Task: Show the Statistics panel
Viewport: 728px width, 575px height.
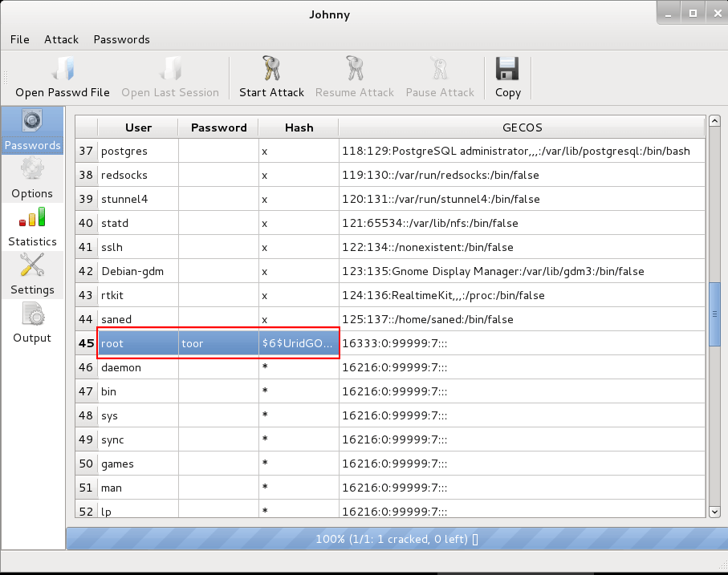Action: pyautogui.click(x=32, y=225)
